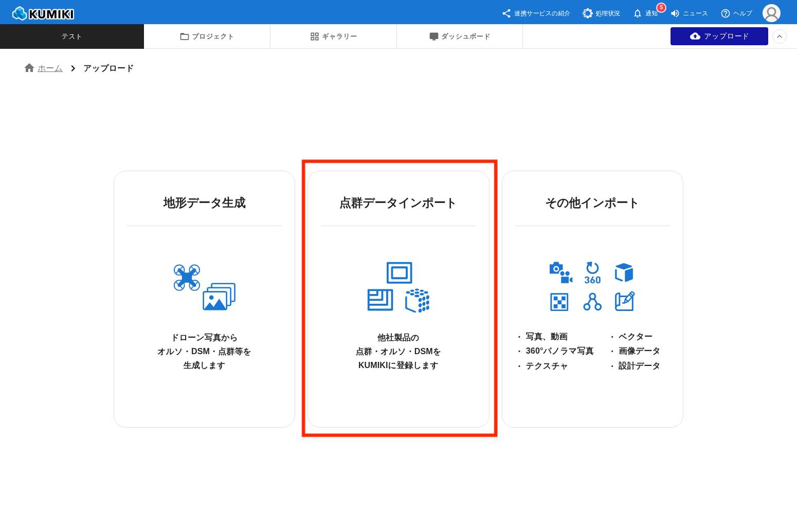
Task: Open the news speaker icon
Action: point(675,13)
